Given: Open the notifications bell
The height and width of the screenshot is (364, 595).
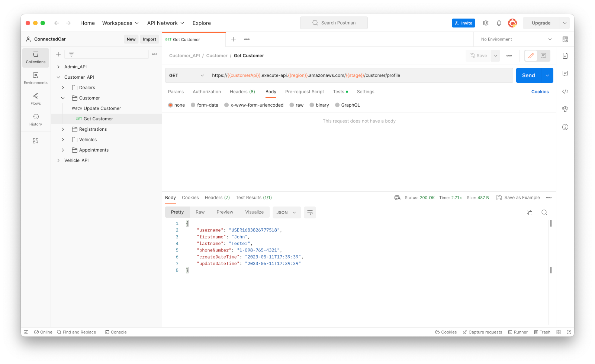Looking at the screenshot, I should point(499,23).
